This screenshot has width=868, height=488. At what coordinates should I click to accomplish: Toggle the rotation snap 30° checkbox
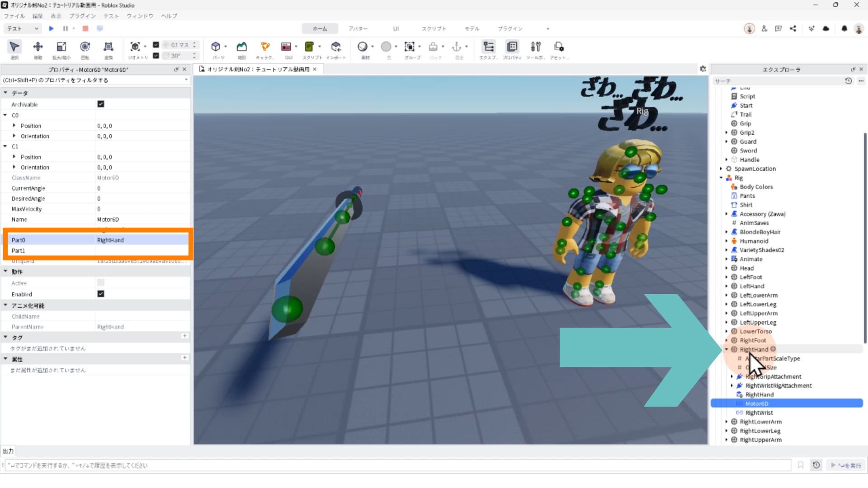click(x=156, y=56)
